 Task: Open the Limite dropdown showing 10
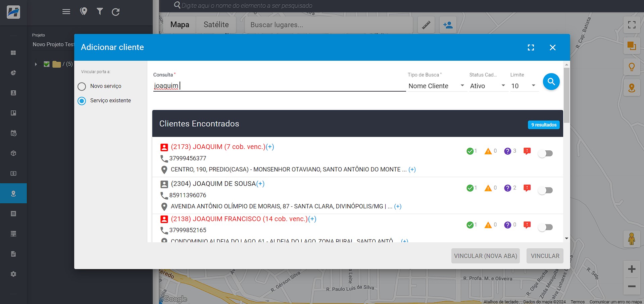point(524,86)
